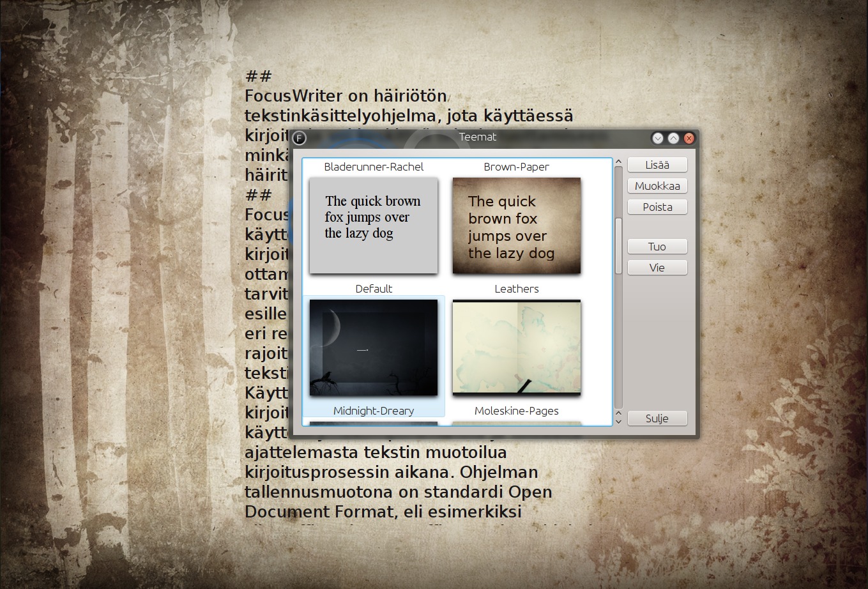Maximize the Teemat dialog window
Viewport: 868px width, 589px height.
(673, 138)
